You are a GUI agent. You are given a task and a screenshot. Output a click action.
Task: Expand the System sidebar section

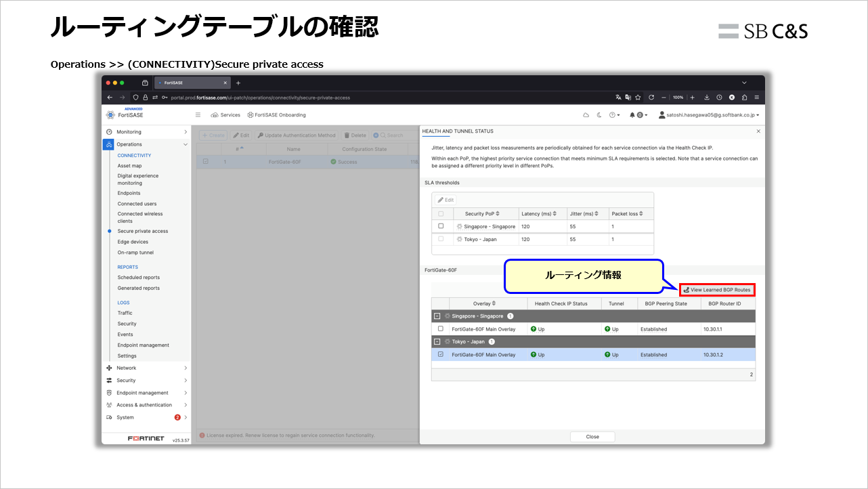pos(146,417)
